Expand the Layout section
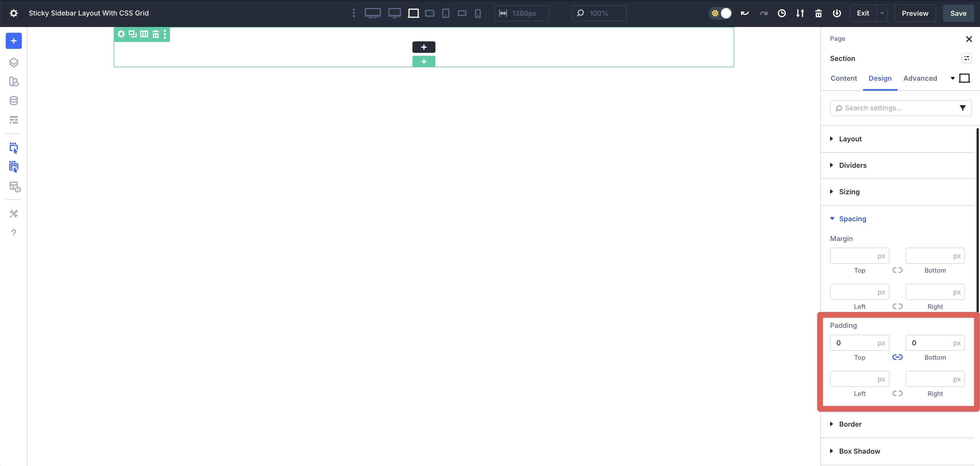This screenshot has height=466, width=980. pyautogui.click(x=850, y=139)
